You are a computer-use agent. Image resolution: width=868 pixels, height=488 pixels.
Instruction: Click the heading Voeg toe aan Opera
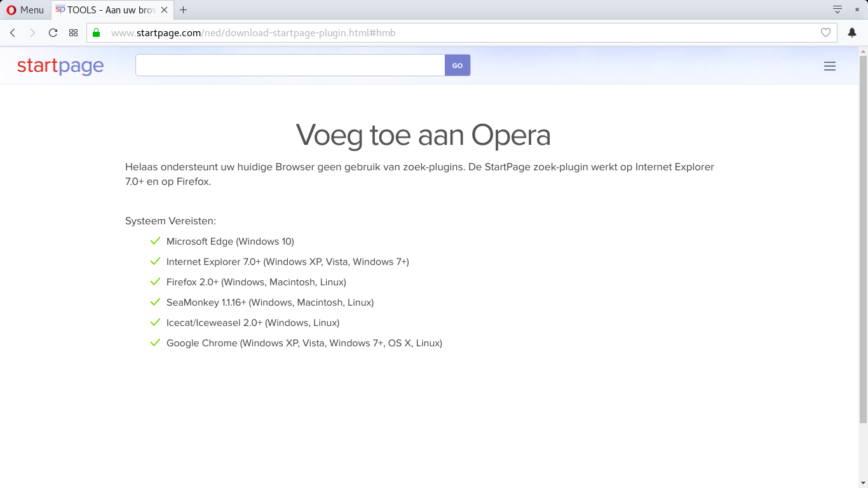pyautogui.click(x=423, y=135)
